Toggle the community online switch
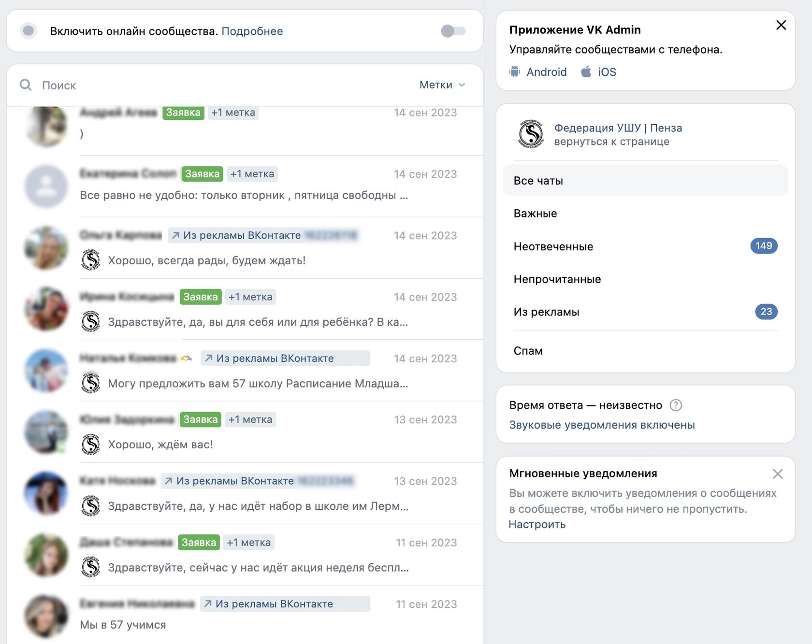Image resolution: width=812 pixels, height=644 pixels. click(x=453, y=31)
